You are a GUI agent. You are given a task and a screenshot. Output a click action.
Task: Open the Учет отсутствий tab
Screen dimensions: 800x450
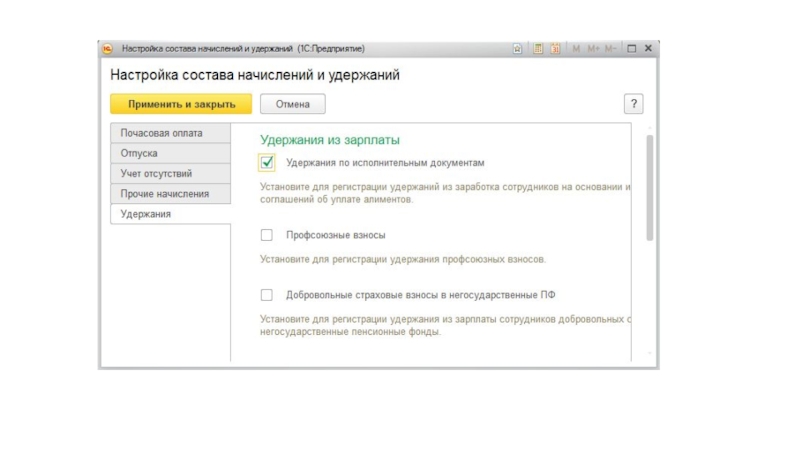(170, 173)
